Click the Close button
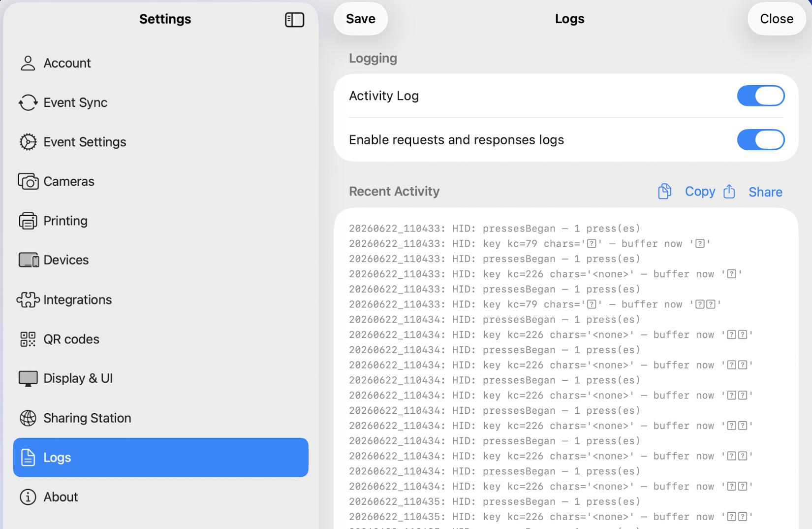The width and height of the screenshot is (812, 529). click(x=777, y=19)
